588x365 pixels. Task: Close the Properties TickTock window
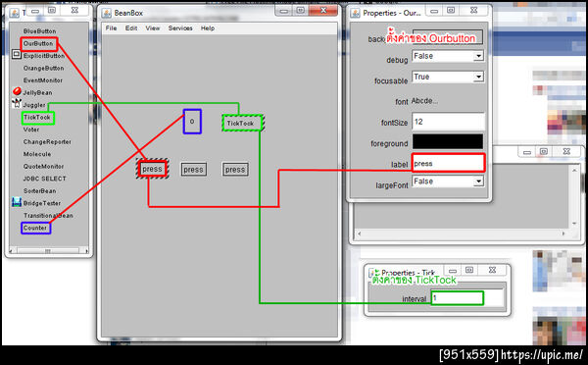(492, 270)
